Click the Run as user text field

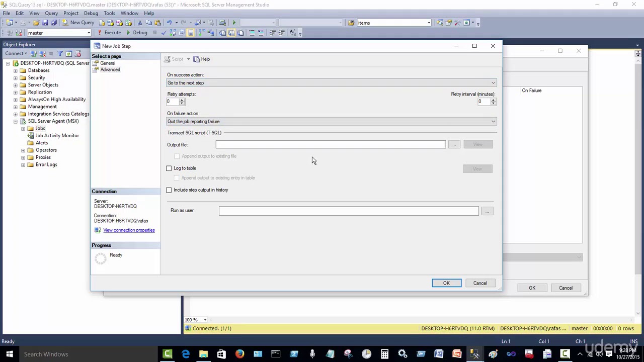pos(349,211)
